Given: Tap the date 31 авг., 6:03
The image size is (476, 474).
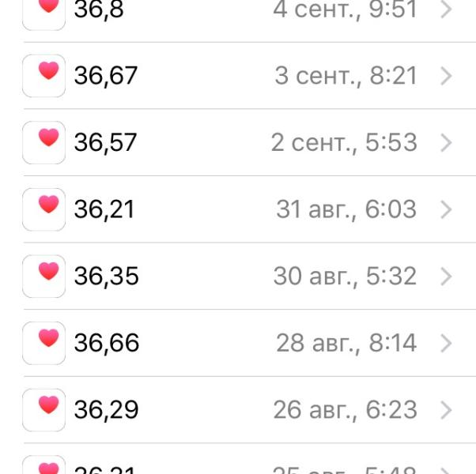Looking at the screenshot, I should 346,209.
